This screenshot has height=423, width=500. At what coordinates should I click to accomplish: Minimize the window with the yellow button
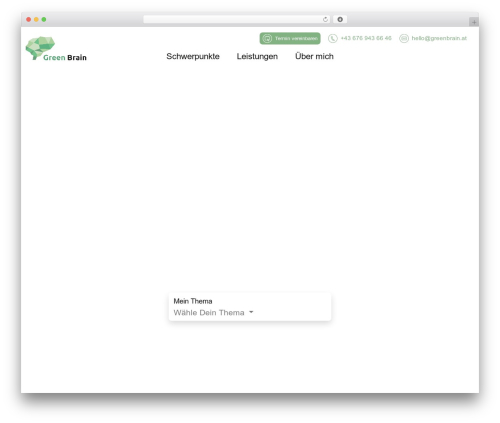(36, 20)
